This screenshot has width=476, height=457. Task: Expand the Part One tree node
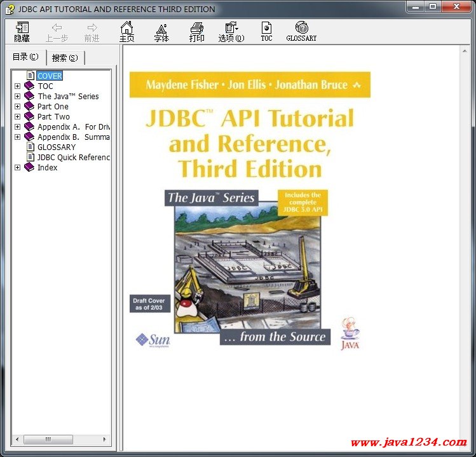click(x=17, y=107)
